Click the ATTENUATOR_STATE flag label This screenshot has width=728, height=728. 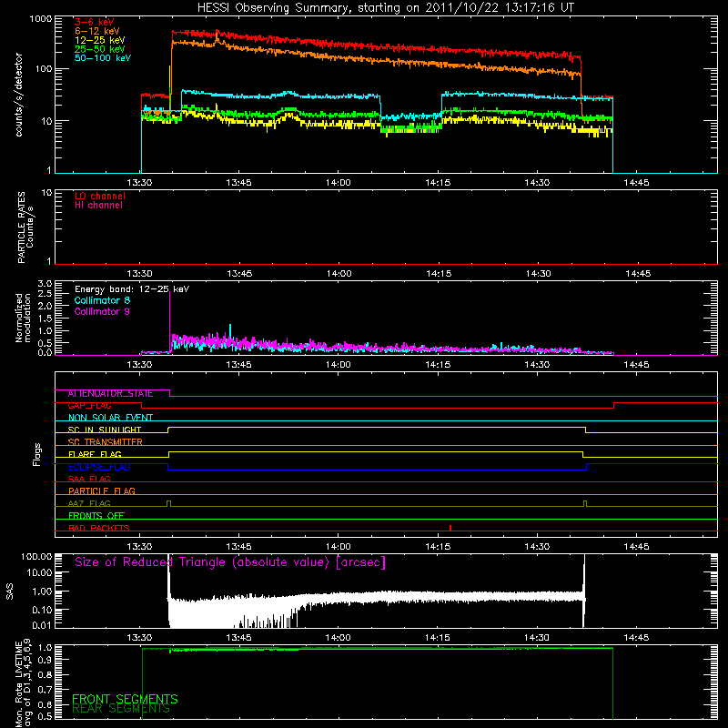point(110,394)
